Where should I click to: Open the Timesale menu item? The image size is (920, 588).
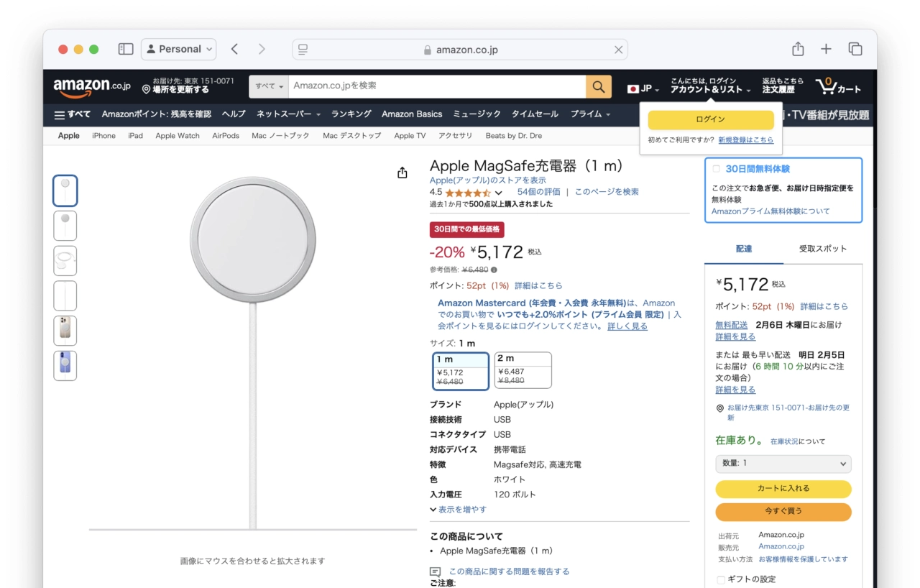[534, 114]
